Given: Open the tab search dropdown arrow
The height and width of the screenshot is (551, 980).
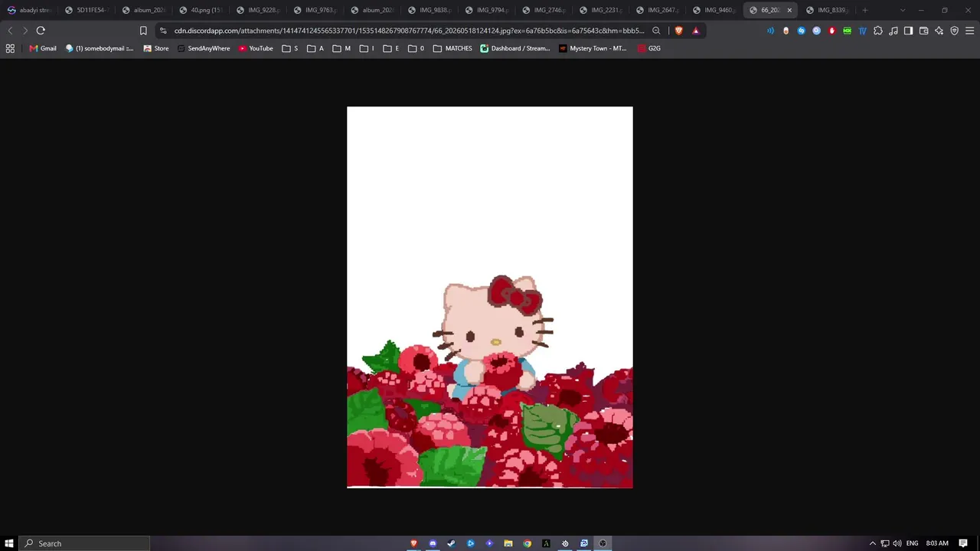Looking at the screenshot, I should click(x=903, y=10).
